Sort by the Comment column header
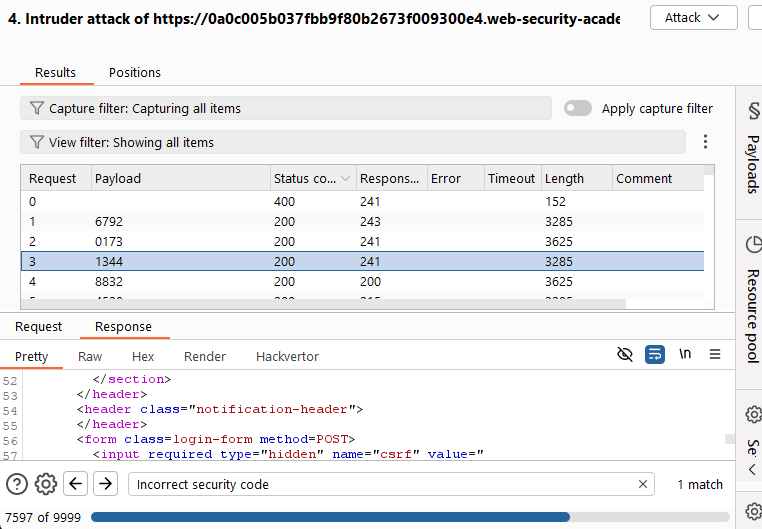This screenshot has width=762, height=529. [658, 178]
